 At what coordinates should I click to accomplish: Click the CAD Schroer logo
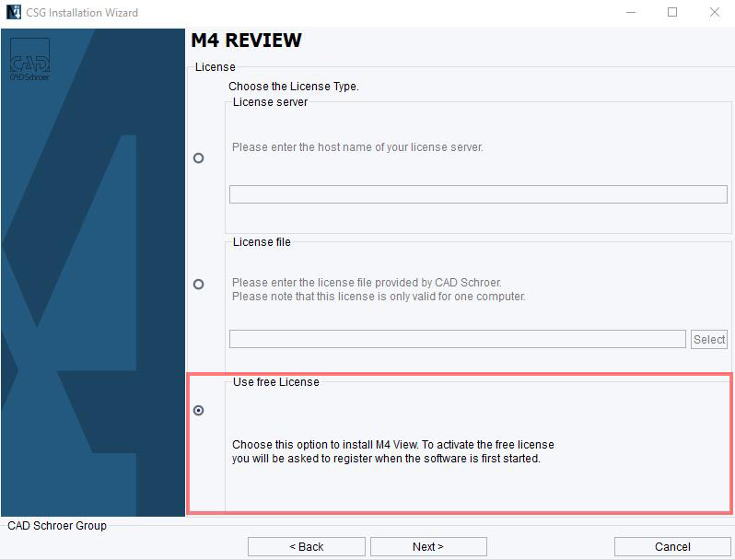click(30, 60)
